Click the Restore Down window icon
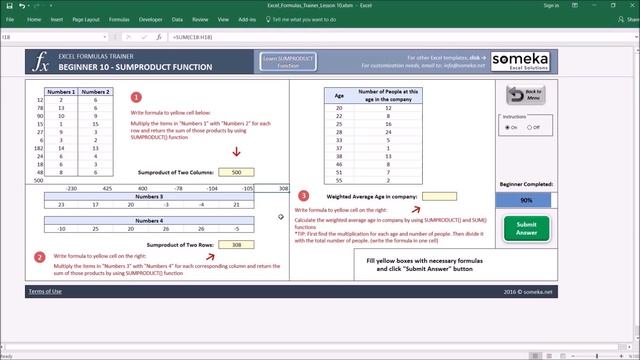The image size is (640, 360). [x=613, y=6]
